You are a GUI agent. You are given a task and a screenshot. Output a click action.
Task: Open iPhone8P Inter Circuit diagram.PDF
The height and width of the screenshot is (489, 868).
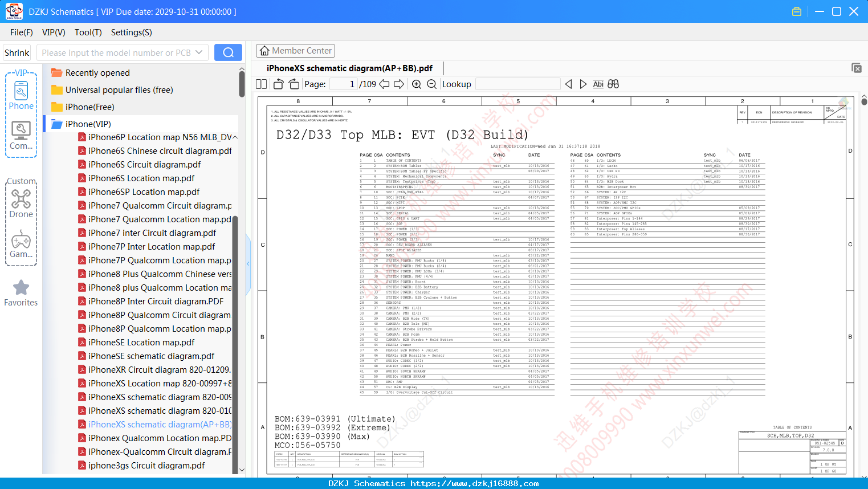(x=150, y=301)
